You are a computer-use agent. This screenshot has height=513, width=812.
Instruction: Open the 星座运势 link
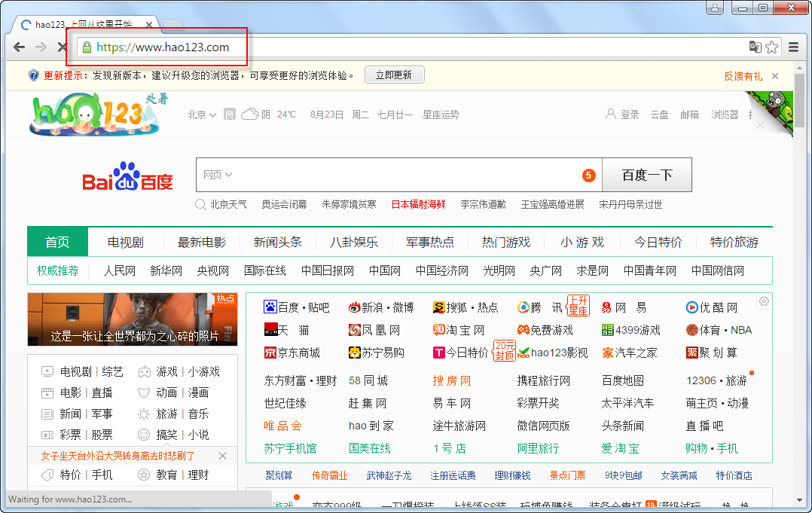pos(441,115)
